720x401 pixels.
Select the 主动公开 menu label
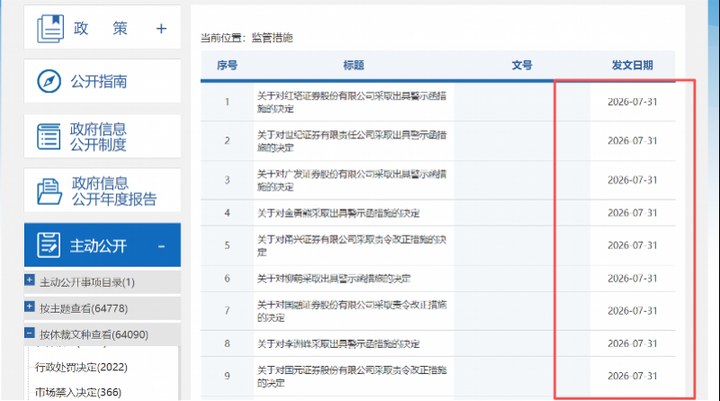pos(98,246)
